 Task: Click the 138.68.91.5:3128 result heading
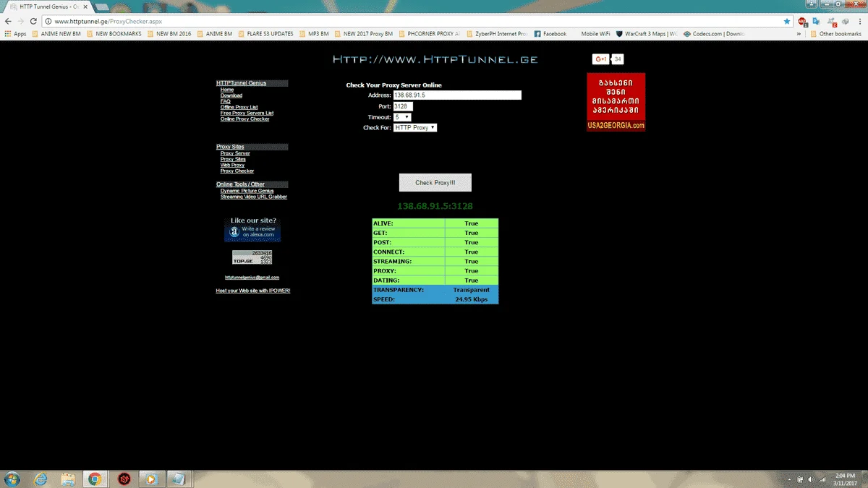pyautogui.click(x=435, y=206)
